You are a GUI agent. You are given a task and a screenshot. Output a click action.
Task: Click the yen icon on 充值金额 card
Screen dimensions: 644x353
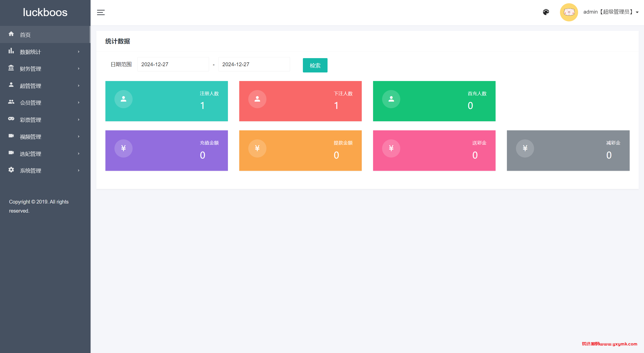click(123, 148)
